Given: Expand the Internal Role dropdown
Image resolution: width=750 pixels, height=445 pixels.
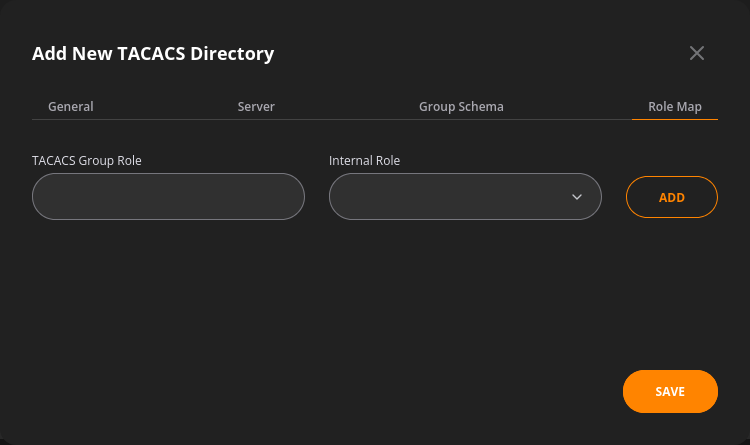Looking at the screenshot, I should (x=465, y=197).
